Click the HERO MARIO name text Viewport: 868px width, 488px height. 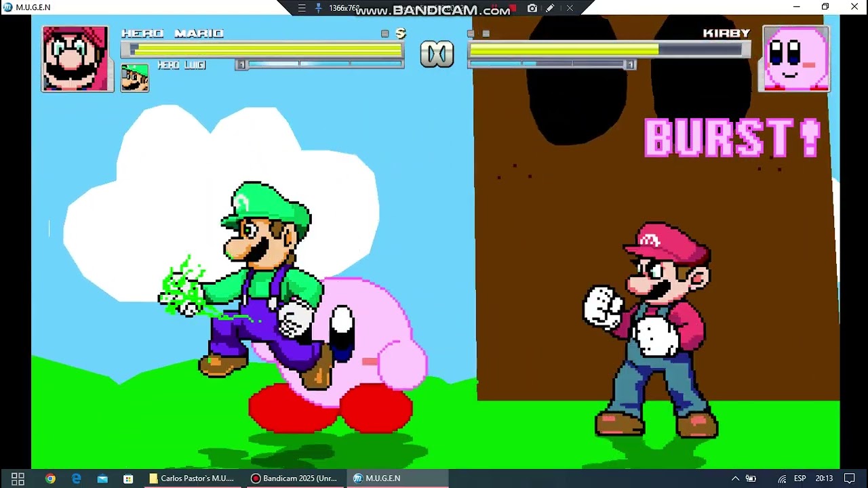172,33
